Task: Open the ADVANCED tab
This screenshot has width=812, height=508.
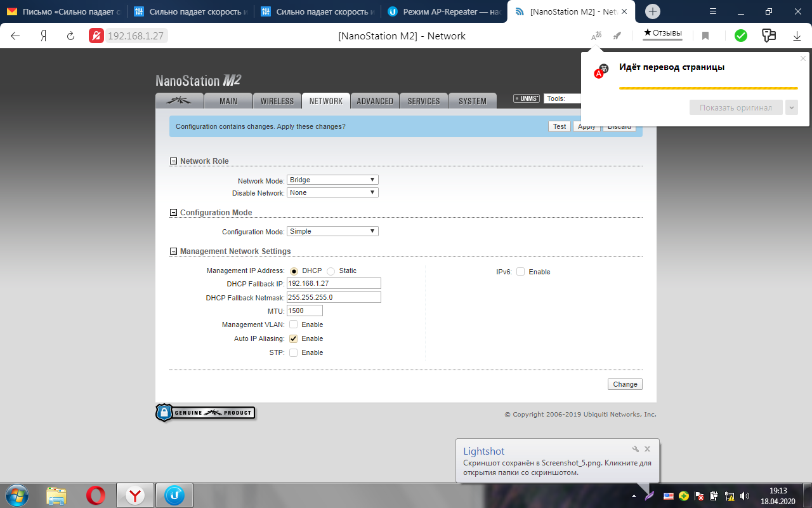Action: pos(375,101)
